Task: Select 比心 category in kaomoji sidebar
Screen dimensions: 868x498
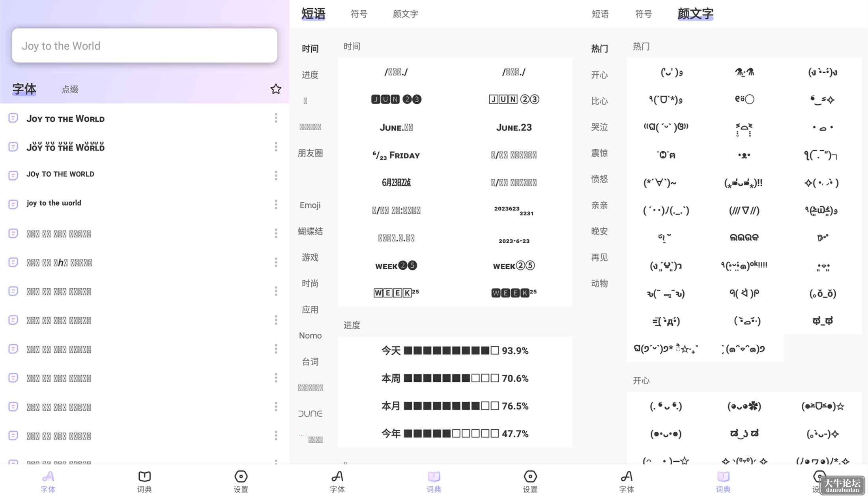Action: click(599, 101)
